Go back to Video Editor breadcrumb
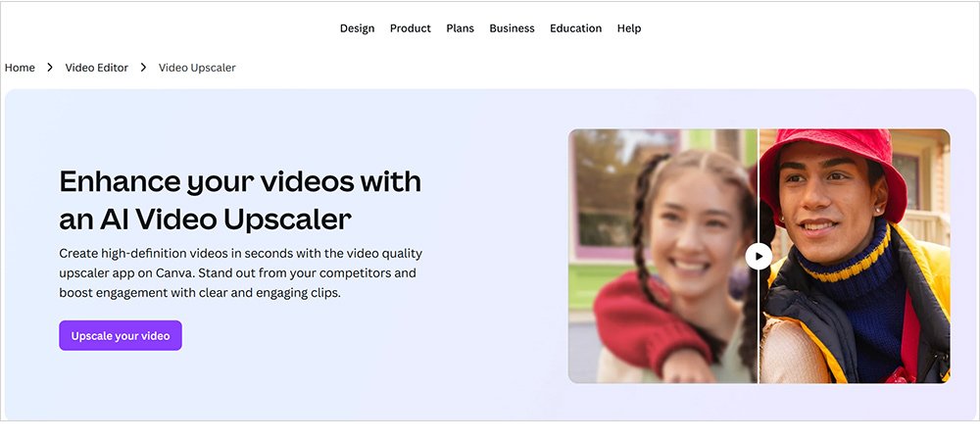Screen dimensions: 980x440 [x=96, y=68]
